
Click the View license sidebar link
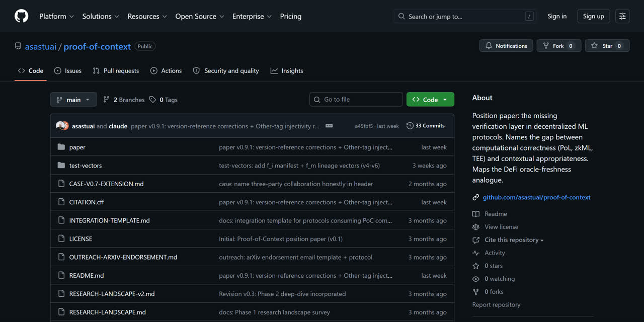pos(501,227)
